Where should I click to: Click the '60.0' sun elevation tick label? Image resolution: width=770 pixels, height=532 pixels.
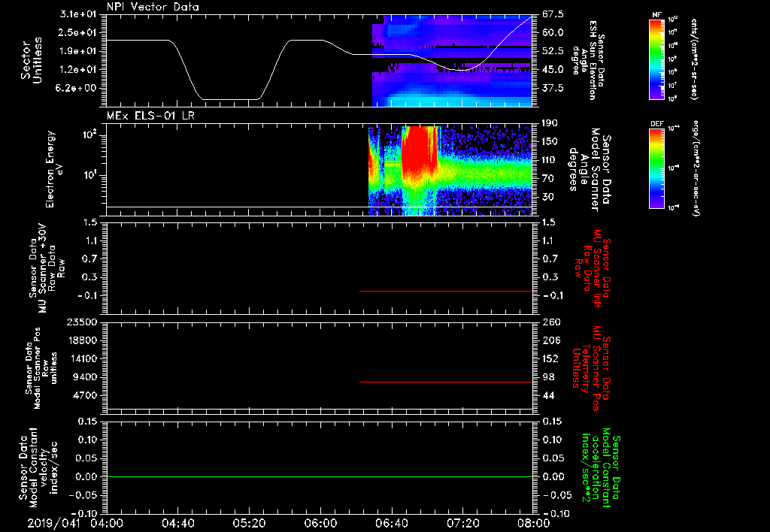tap(553, 32)
